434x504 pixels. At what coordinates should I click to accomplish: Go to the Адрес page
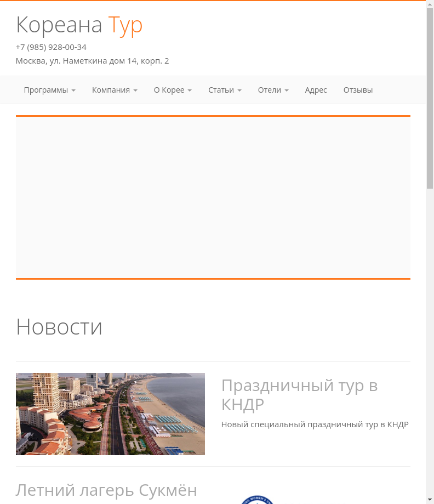point(316,90)
